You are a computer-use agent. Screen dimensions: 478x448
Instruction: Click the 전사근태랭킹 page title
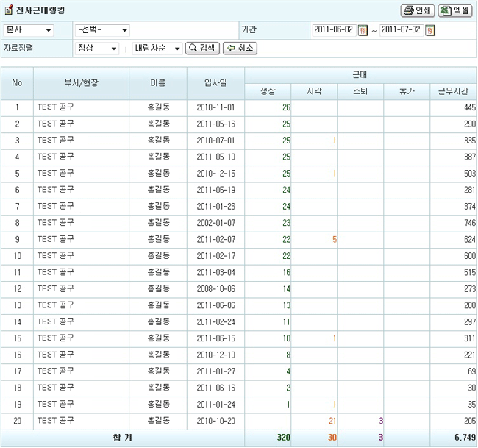pos(40,10)
